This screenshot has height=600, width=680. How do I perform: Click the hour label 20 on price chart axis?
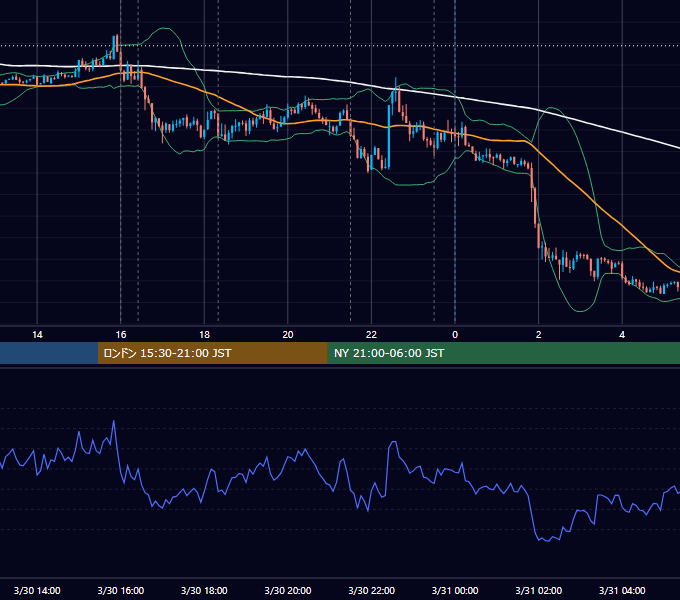(x=288, y=335)
